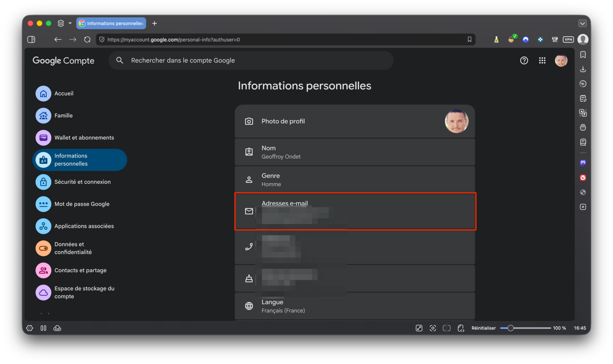Focus the Rechercher dans le compte Google field
The image size is (613, 364).
251,61
